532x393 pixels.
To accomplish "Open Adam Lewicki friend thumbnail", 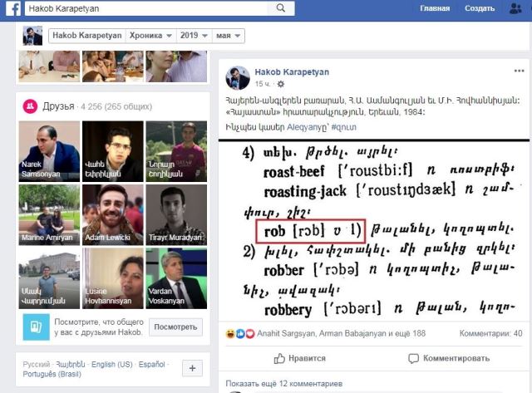I will tap(112, 214).
